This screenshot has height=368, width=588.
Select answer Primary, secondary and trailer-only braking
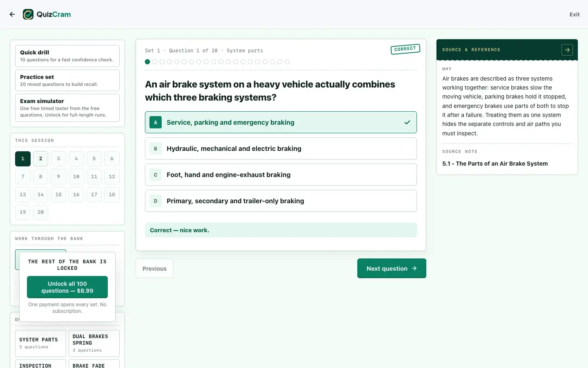pos(281,201)
